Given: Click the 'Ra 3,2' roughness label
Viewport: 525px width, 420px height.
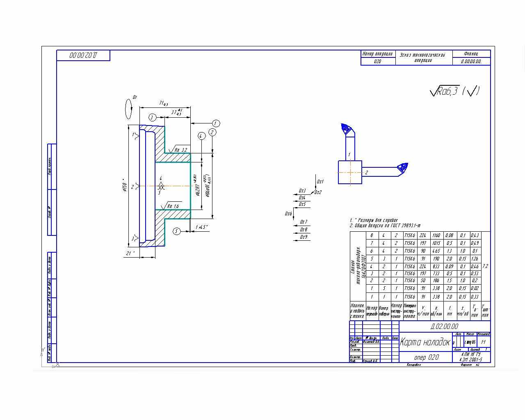Looking at the screenshot, I should point(180,150).
